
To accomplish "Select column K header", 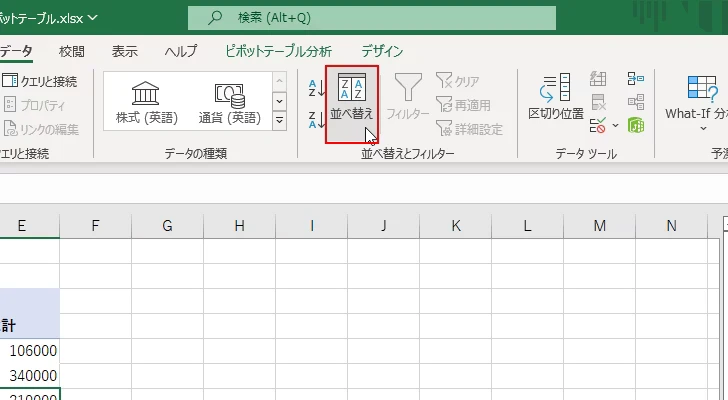I will [455, 226].
